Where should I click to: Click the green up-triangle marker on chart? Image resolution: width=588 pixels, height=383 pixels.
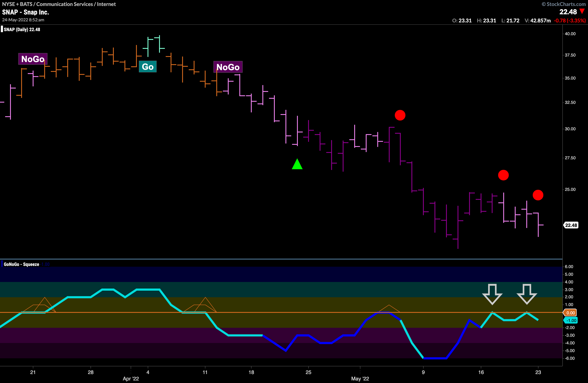[x=297, y=164]
